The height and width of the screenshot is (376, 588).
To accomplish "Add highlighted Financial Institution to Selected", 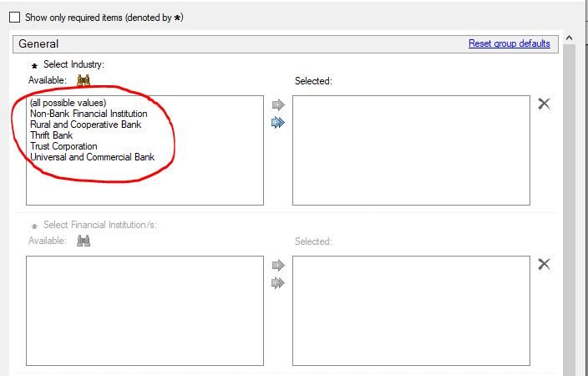I will (x=278, y=265).
